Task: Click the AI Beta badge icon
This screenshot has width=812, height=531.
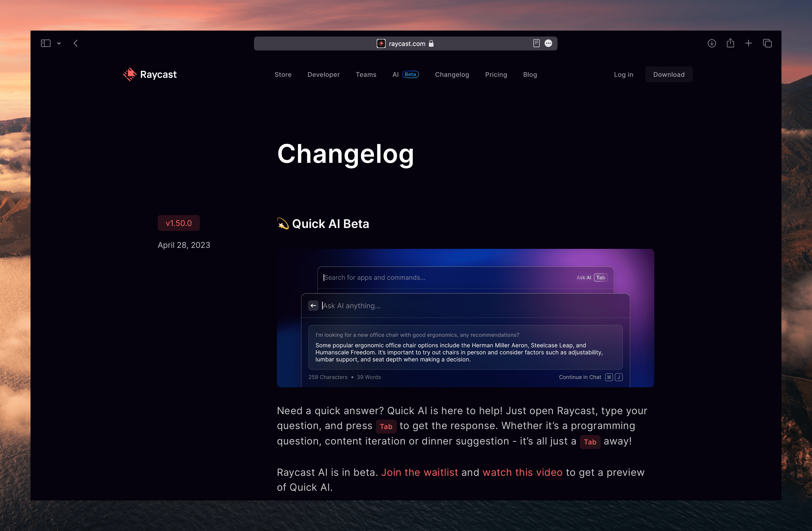Action: (410, 75)
